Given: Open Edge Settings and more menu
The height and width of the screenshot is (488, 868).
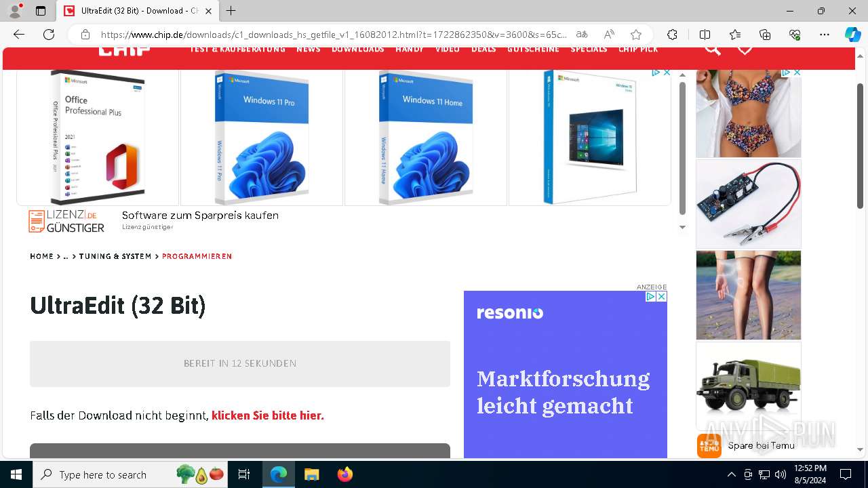Looking at the screenshot, I should coord(825,35).
